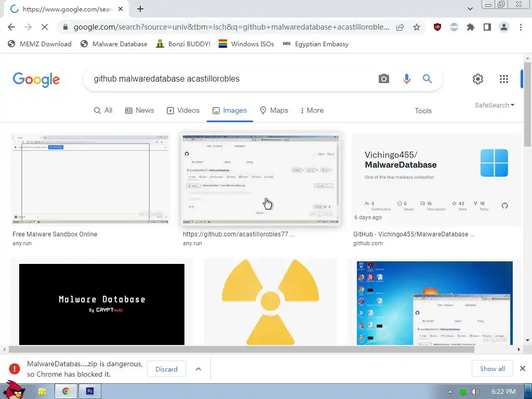
Task: Switch to the Maps tab
Action: coord(274,111)
